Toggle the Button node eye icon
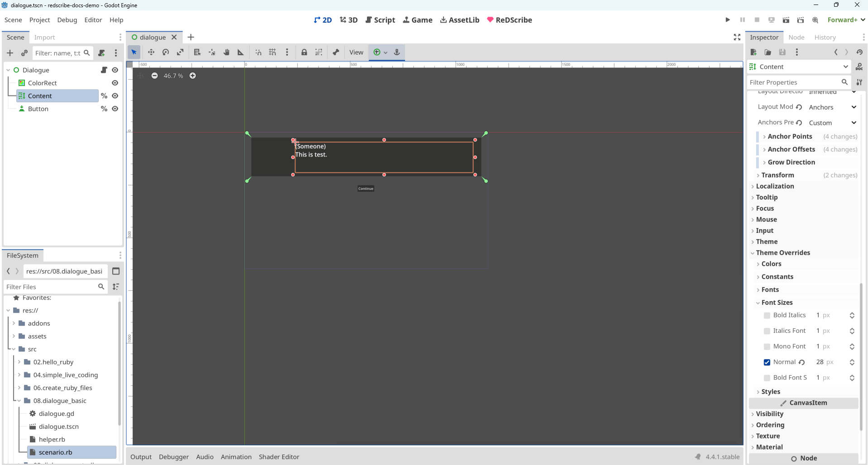This screenshot has width=868, height=465. click(115, 109)
